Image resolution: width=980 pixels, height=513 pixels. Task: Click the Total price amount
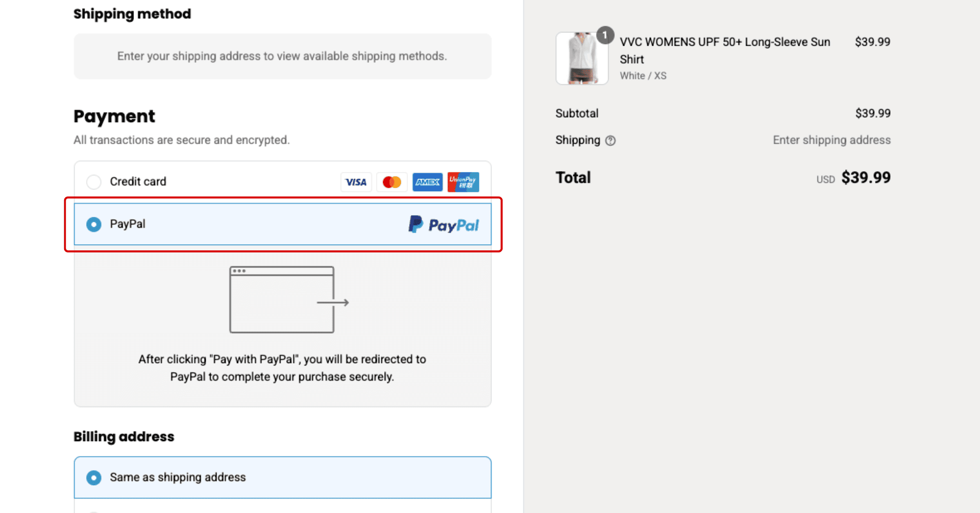pos(866,178)
